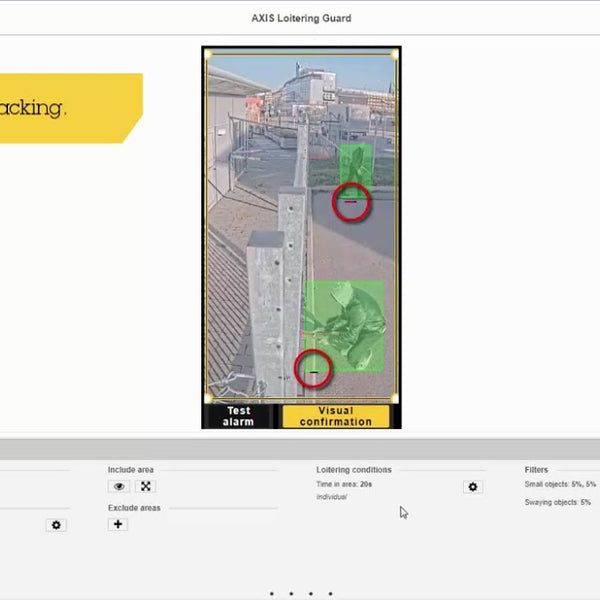
Task: Toggle Include area visibility eye icon
Action: (119, 486)
